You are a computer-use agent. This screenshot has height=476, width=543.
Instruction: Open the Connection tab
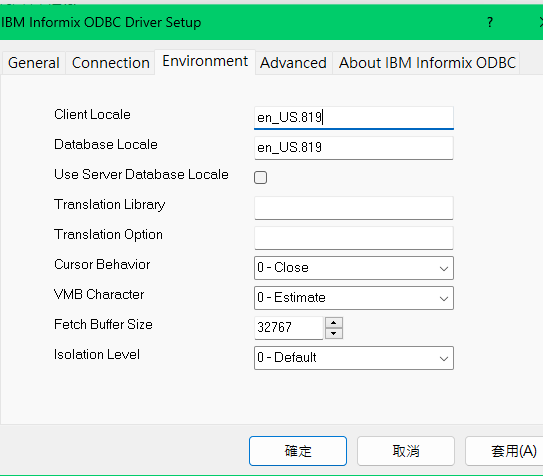coord(110,63)
